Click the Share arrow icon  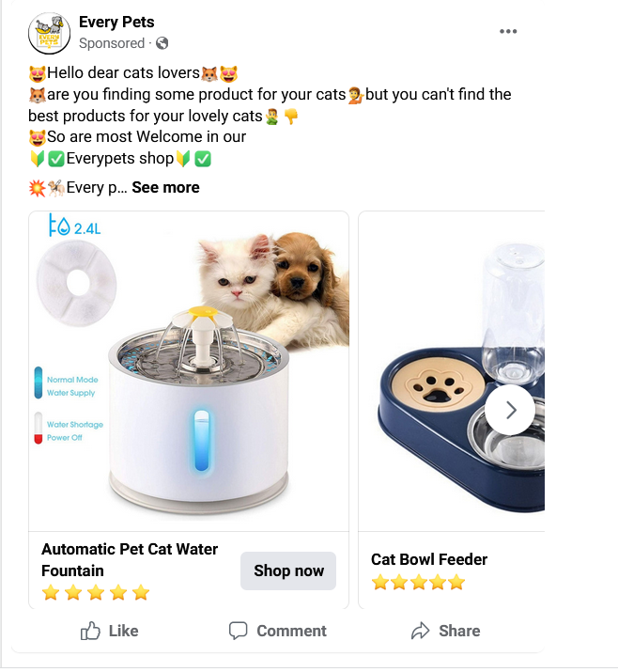coord(420,631)
